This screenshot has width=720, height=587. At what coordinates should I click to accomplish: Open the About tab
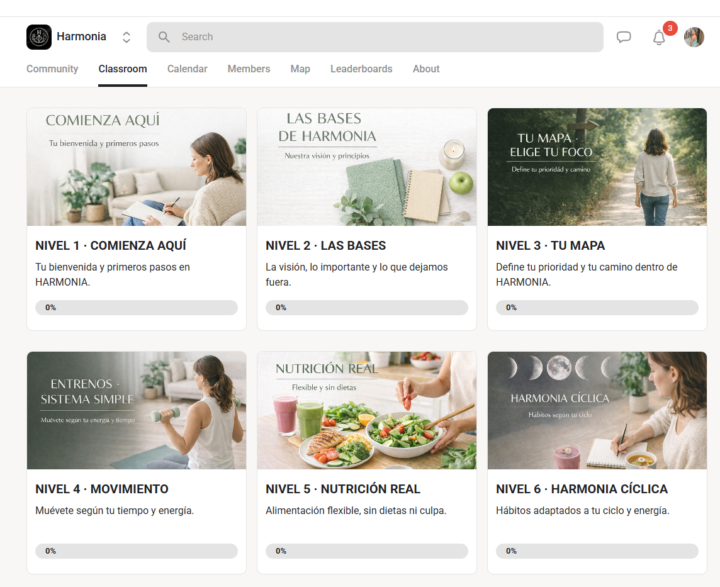tap(426, 69)
